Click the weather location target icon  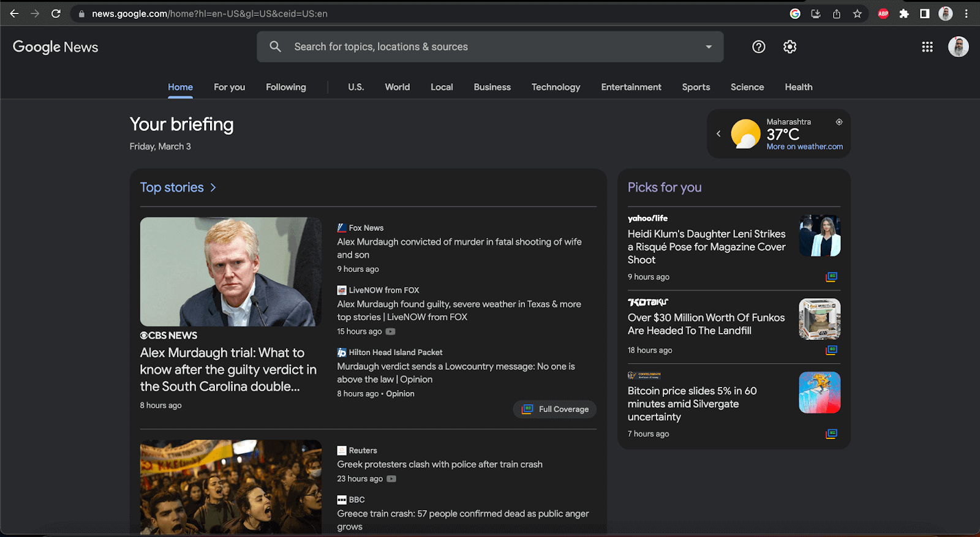coord(839,122)
